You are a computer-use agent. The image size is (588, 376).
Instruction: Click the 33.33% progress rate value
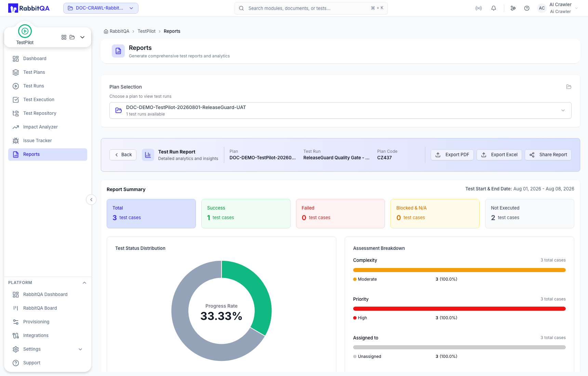222,316
